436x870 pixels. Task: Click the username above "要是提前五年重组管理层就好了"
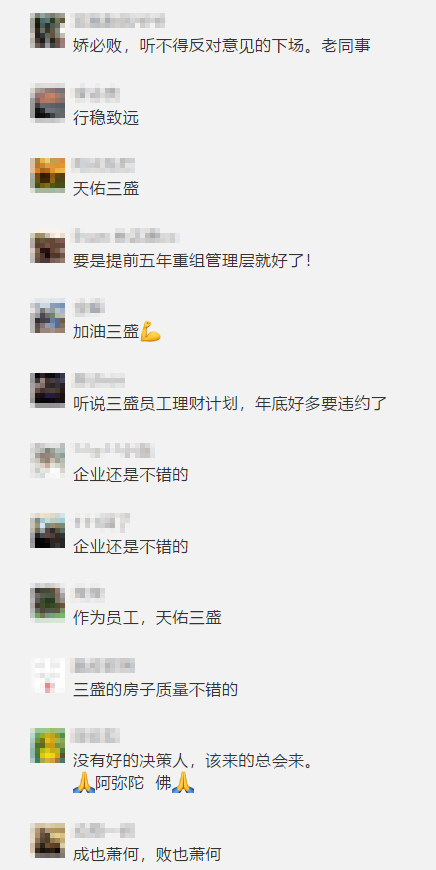tap(126, 237)
